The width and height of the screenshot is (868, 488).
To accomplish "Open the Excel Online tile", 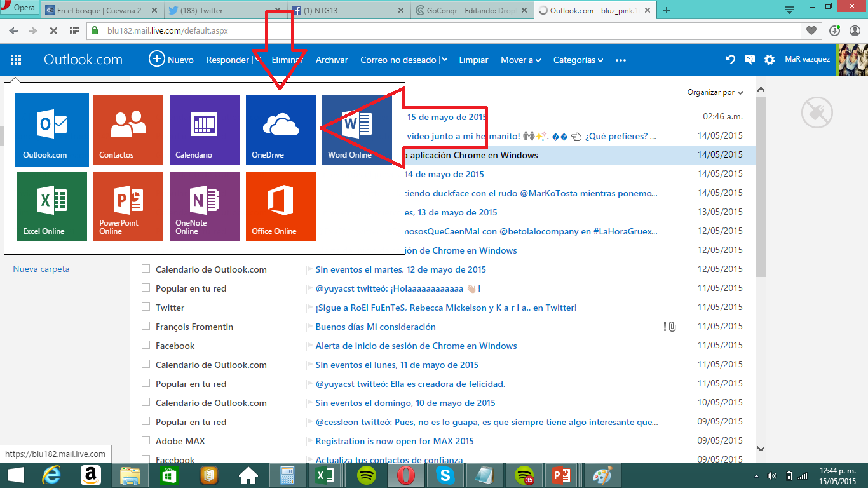I will tap(52, 206).
